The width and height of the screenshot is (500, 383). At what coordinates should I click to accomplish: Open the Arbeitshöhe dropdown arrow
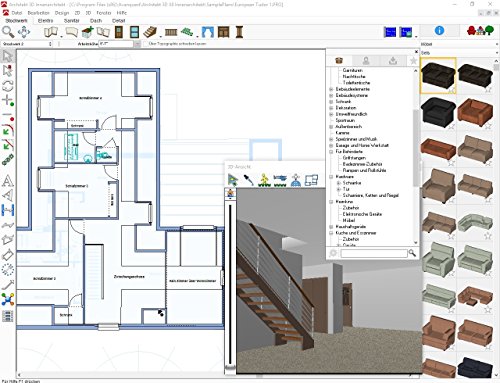tap(137, 44)
